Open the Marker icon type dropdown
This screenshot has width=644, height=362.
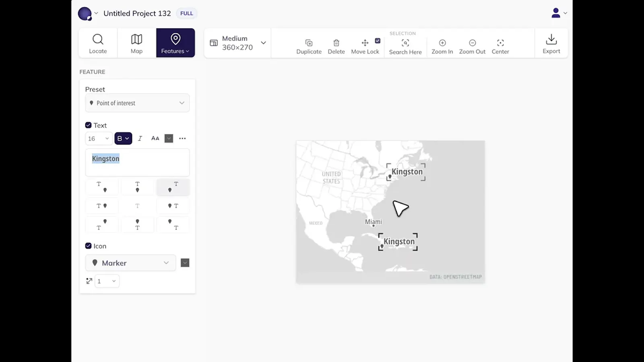point(130,263)
